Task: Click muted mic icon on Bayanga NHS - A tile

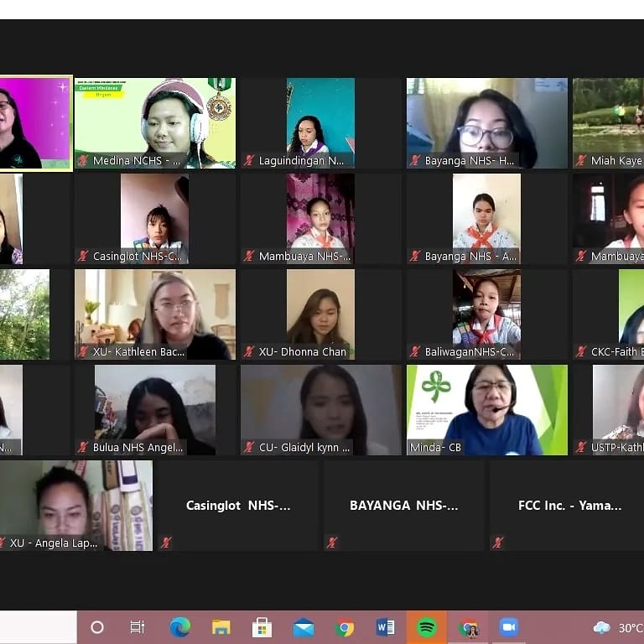Action: click(415, 257)
